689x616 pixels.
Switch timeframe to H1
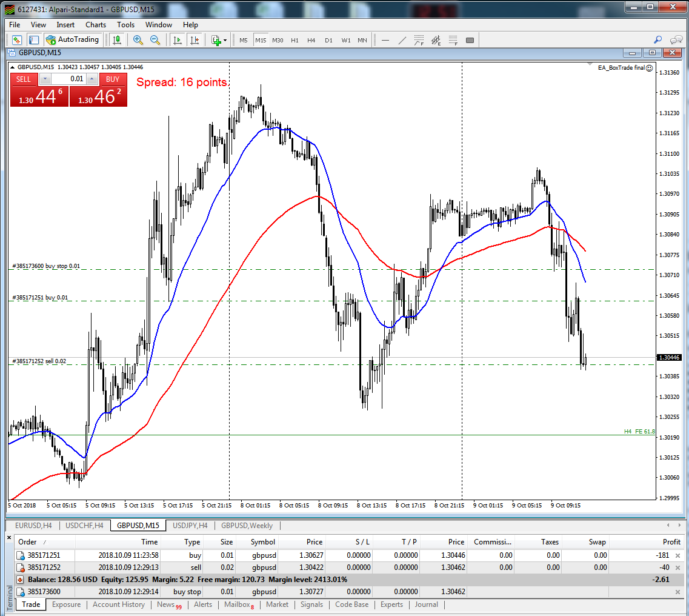pos(295,41)
